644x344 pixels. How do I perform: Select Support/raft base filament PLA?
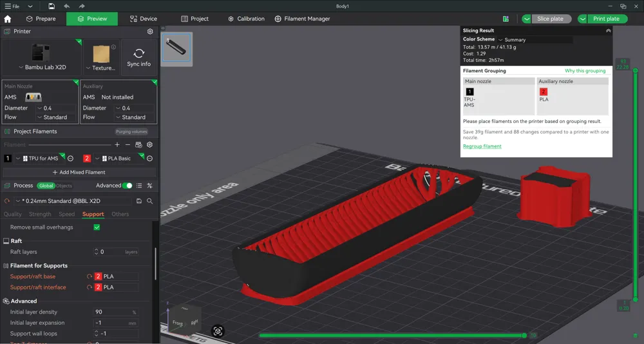pyautogui.click(x=116, y=276)
